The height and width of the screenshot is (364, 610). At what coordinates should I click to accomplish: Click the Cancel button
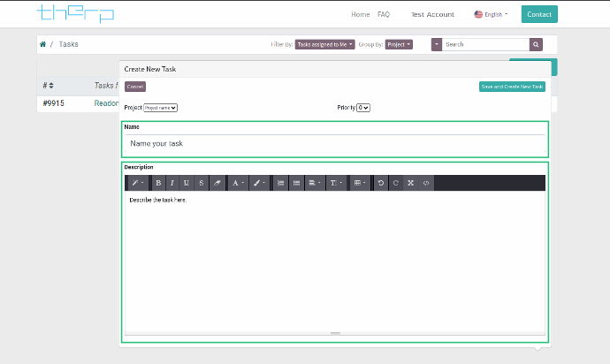(135, 87)
